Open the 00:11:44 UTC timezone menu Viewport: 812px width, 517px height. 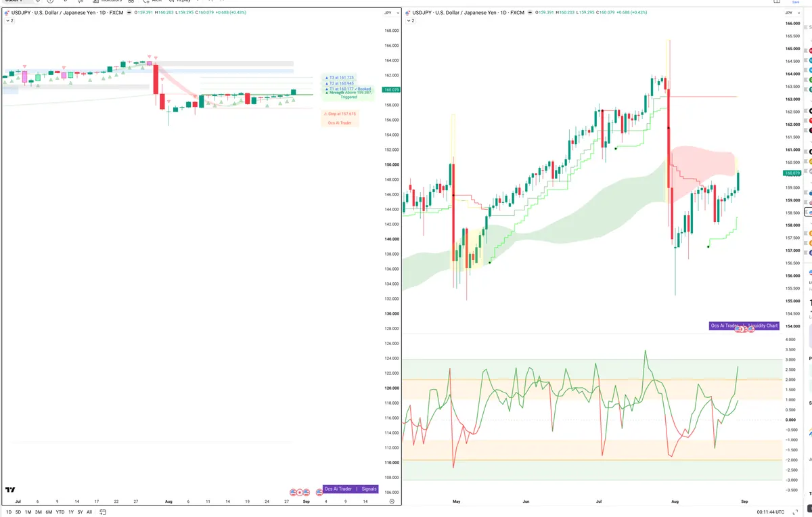tap(770, 512)
